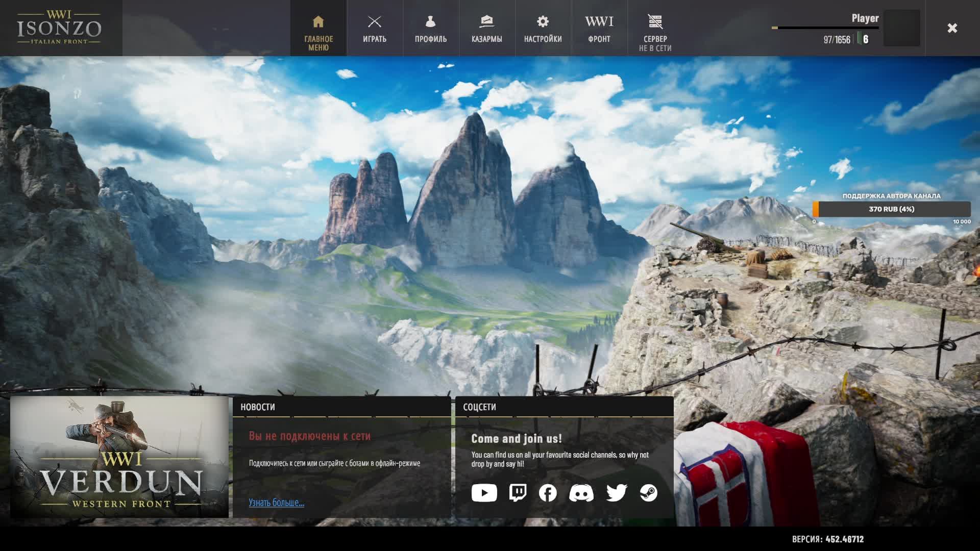Click the 370 RUB donation progress bar
This screenshot has height=551, width=980.
pyautogui.click(x=892, y=209)
